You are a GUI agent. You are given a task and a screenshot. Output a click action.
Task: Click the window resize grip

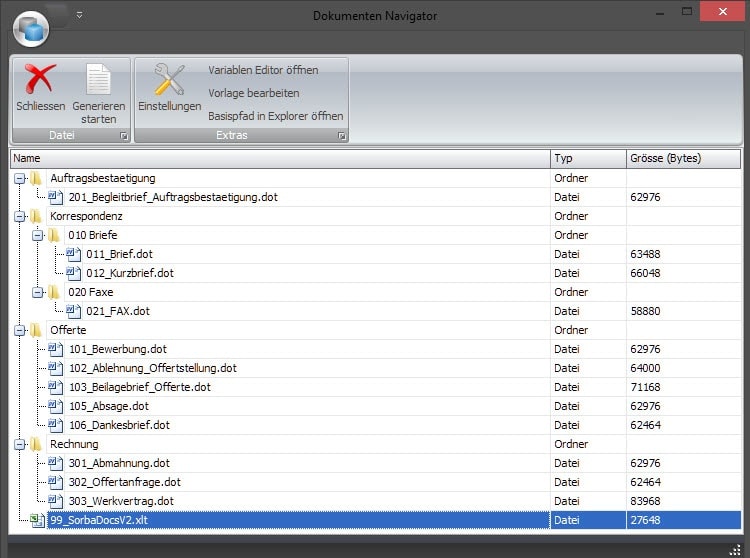(x=735, y=550)
